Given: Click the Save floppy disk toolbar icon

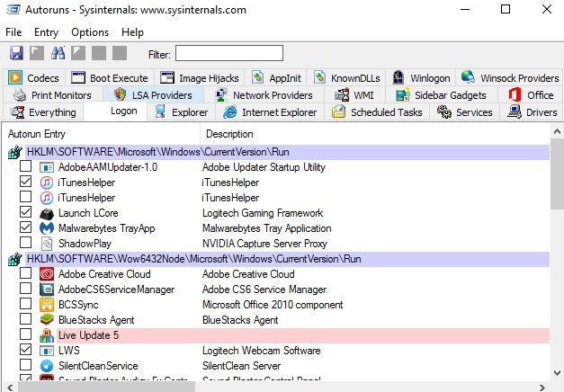Looking at the screenshot, I should (16, 54).
